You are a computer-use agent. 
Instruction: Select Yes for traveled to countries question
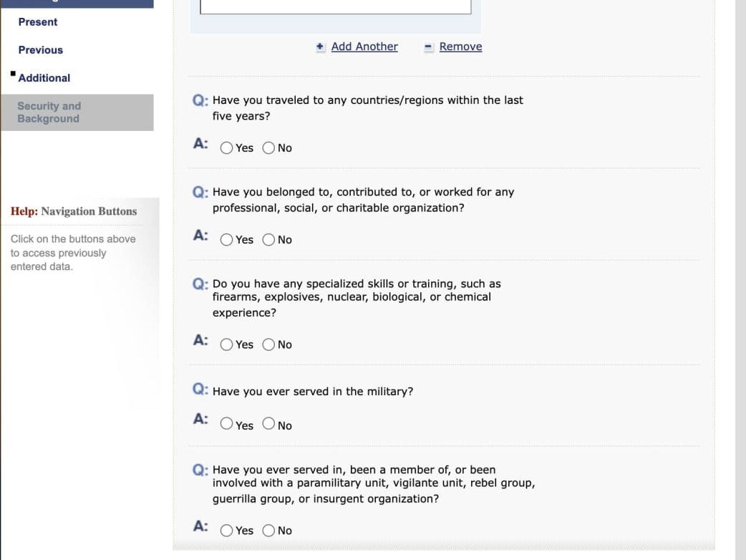pos(226,148)
